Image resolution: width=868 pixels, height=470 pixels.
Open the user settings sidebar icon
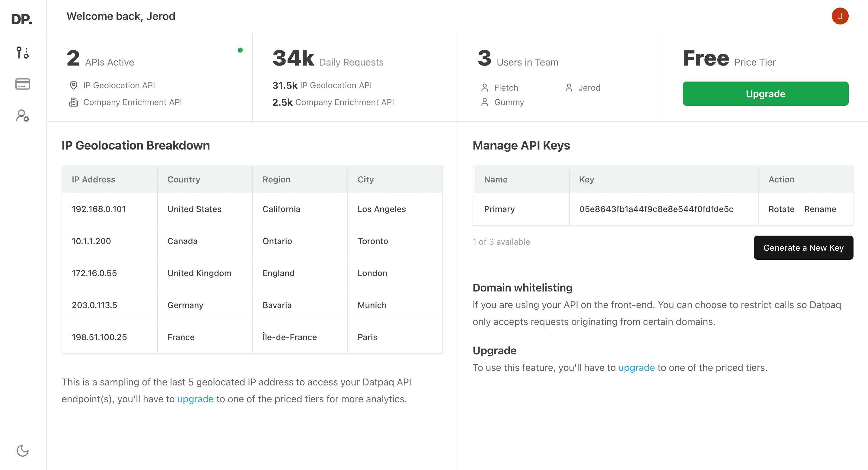pos(23,116)
